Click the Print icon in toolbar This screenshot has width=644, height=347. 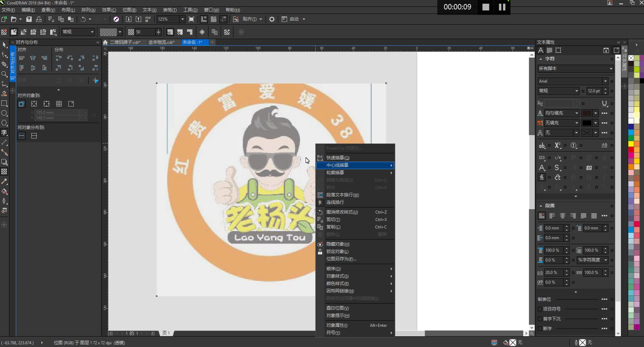coord(39,19)
